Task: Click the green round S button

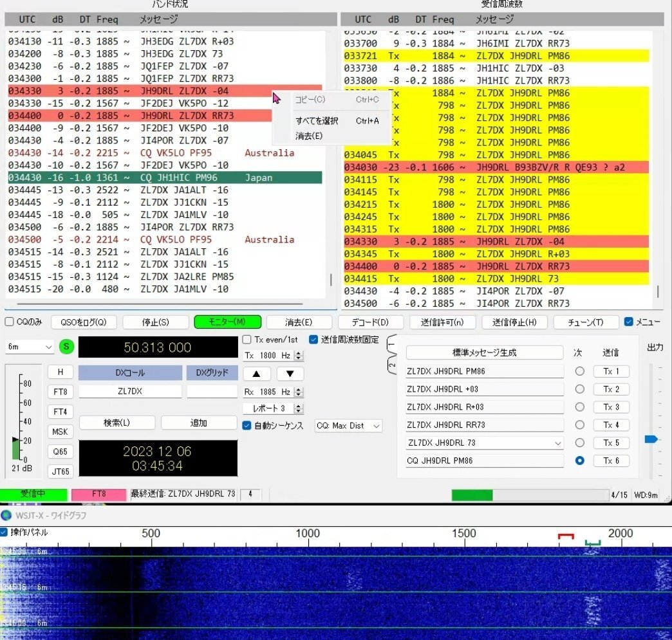Action: pos(67,347)
